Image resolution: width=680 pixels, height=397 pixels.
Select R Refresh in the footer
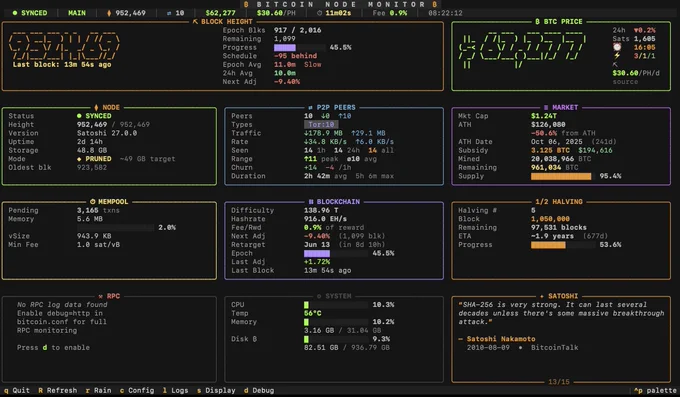(58, 390)
